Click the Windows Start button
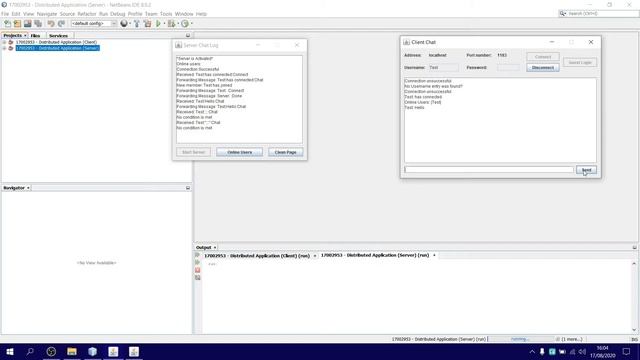Image resolution: width=640 pixels, height=360 pixels. (10, 351)
